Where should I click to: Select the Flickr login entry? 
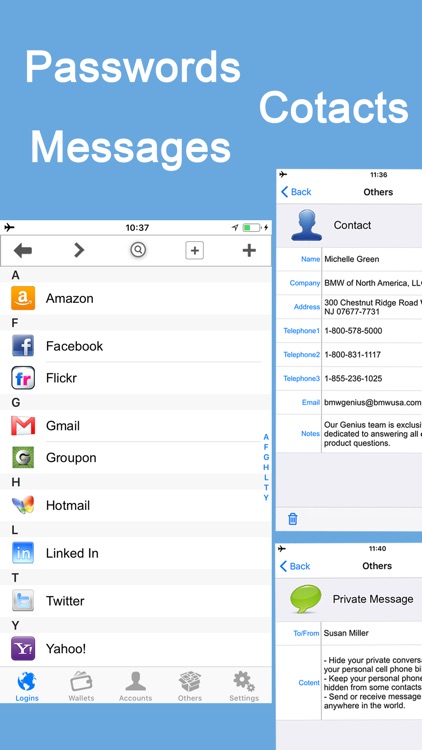135,378
